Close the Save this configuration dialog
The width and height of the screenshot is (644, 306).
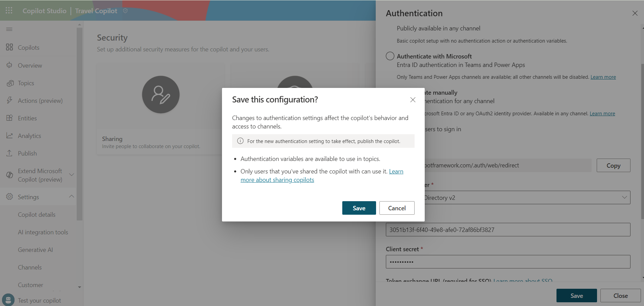point(413,100)
